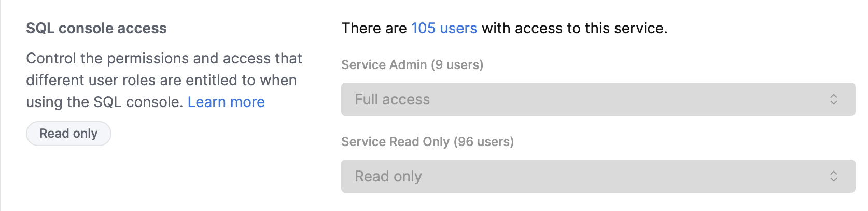Click the "SQL console access" heading
Screen dimensions: 868x211
click(x=96, y=28)
